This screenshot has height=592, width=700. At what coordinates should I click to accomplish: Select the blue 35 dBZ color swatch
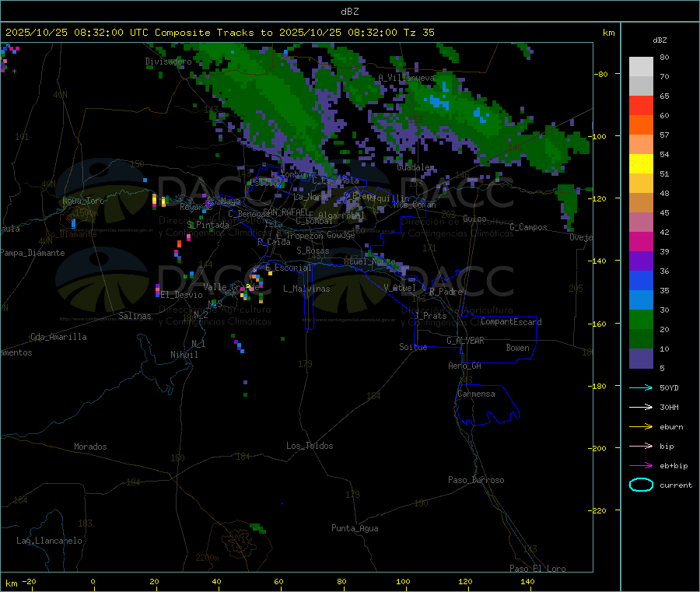point(641,280)
